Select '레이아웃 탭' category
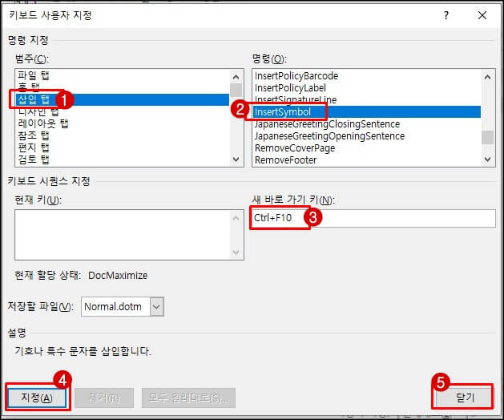Screen dimensions: 504x420 click(123, 123)
